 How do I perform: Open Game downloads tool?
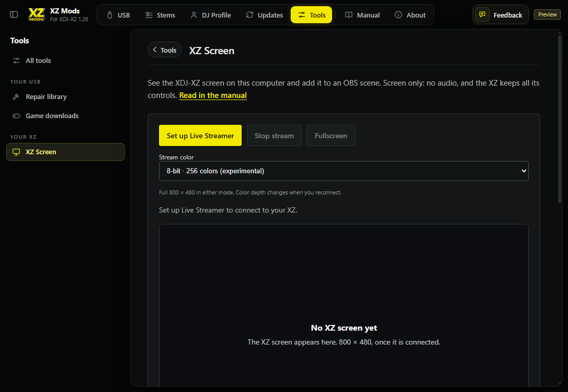tap(66, 116)
